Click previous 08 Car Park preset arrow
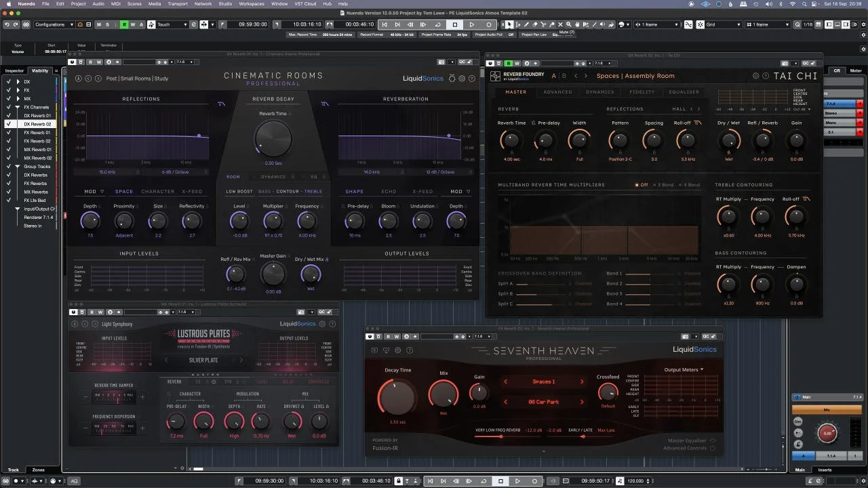Viewport: 868px width, 488px height. click(505, 402)
